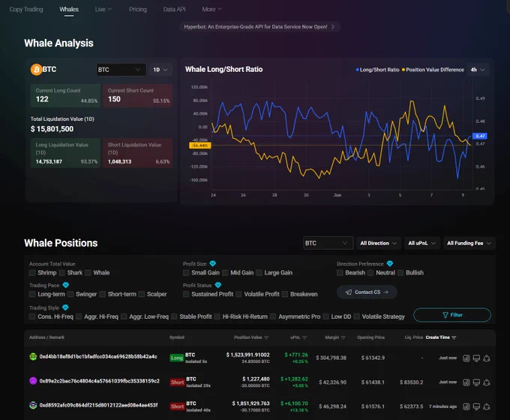Open address 0xd8592afc09c864df215d8012122aed08e4ee453f
Screen dimensions: 510x420
[x=98, y=405]
